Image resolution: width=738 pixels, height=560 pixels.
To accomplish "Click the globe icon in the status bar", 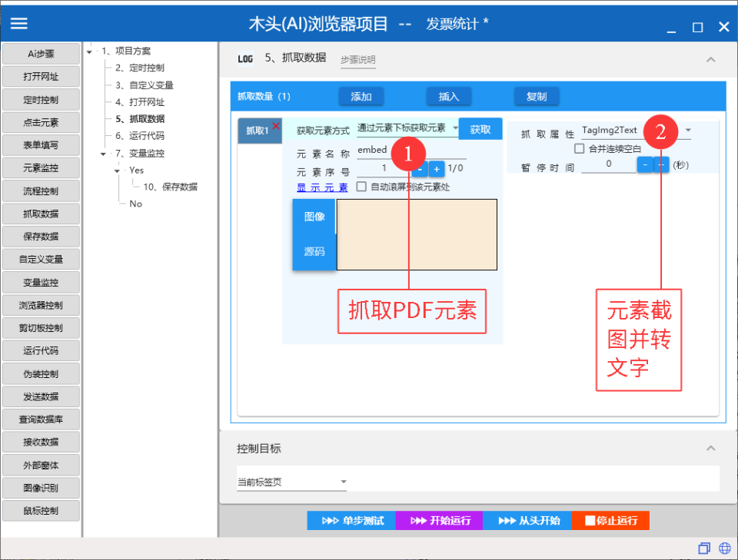I will (x=723, y=548).
